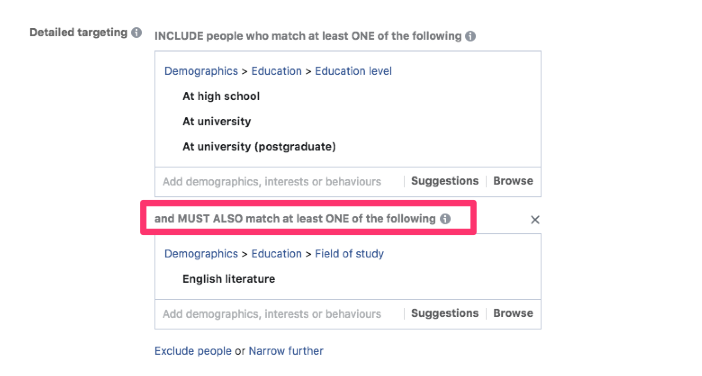
Task: Click info icon beside MUST ALSO match heading
Action: point(445,219)
